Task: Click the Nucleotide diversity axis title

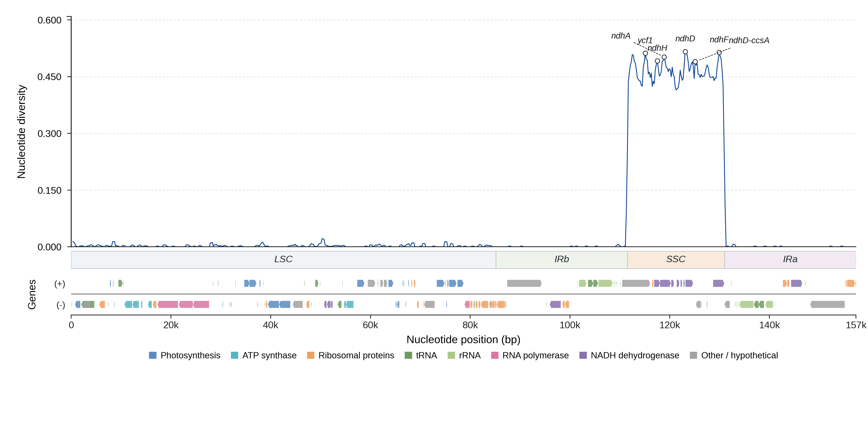Action: [21, 132]
